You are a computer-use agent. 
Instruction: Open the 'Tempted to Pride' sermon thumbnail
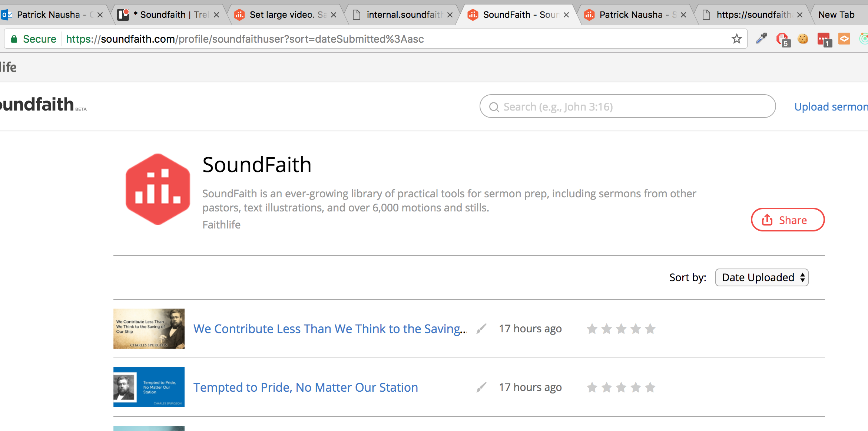(x=149, y=387)
